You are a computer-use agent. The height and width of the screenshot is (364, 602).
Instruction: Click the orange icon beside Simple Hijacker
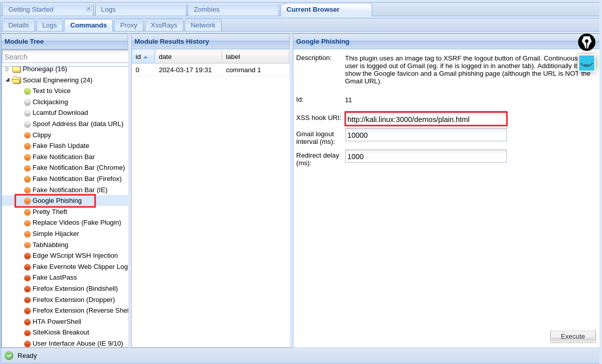point(27,234)
